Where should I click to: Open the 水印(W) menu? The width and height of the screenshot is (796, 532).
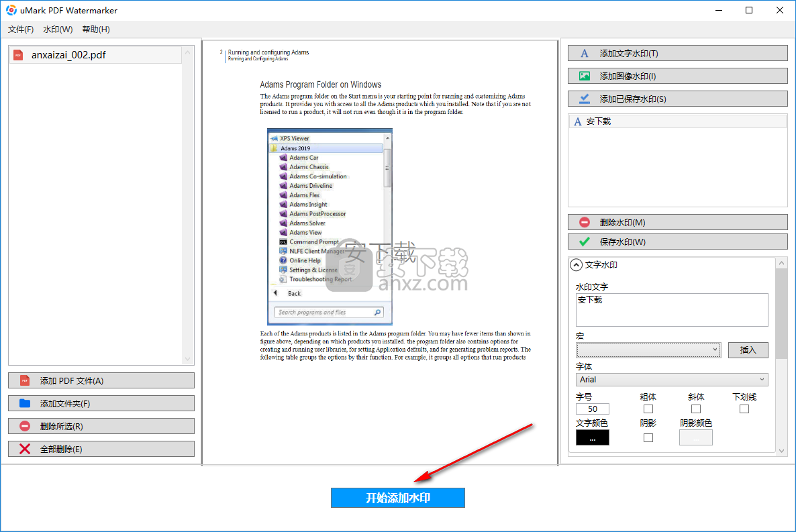tap(58, 30)
